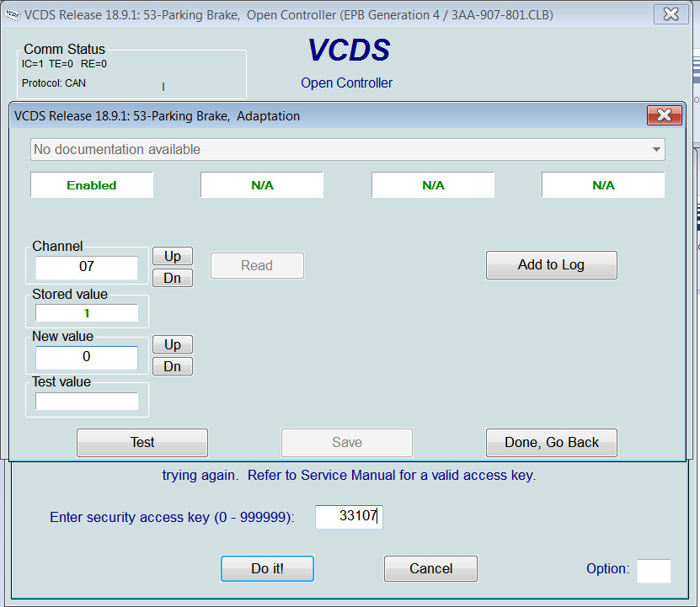Click the Add to Log button
700x607 pixels.
552,264
